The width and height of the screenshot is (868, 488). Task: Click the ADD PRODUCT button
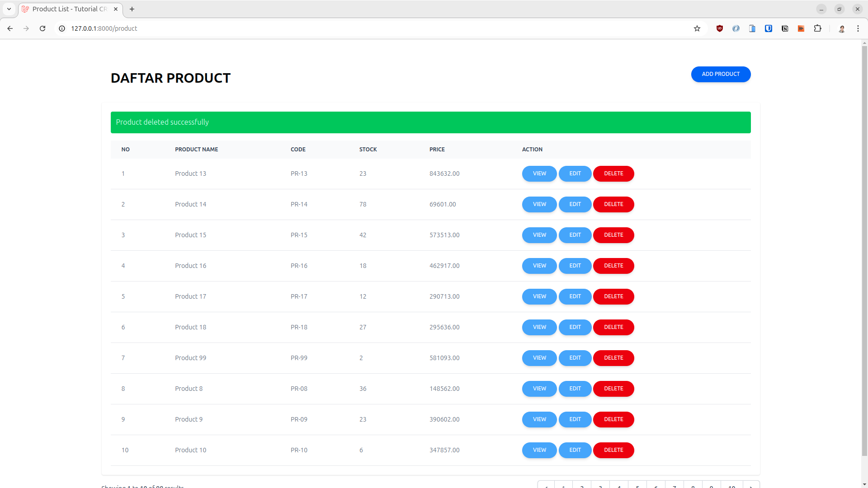pos(721,74)
